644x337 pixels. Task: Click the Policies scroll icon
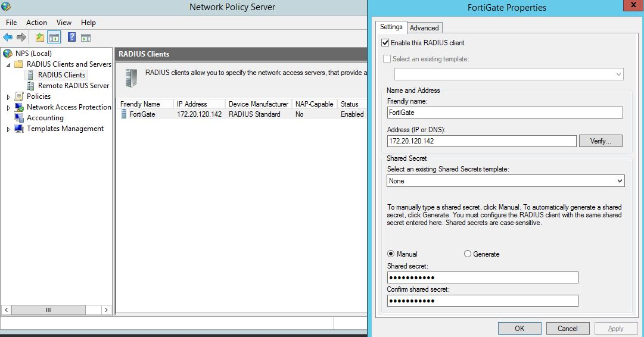click(x=19, y=96)
